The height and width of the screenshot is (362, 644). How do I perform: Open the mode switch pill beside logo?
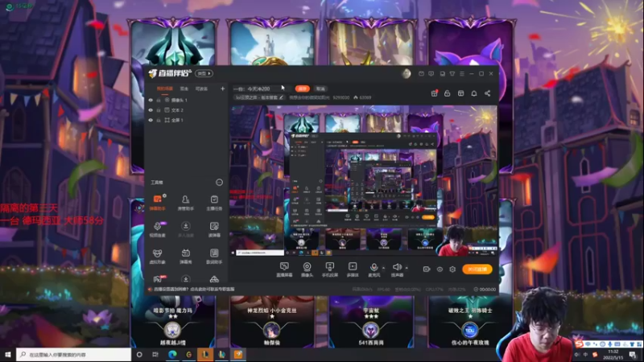[x=204, y=73]
